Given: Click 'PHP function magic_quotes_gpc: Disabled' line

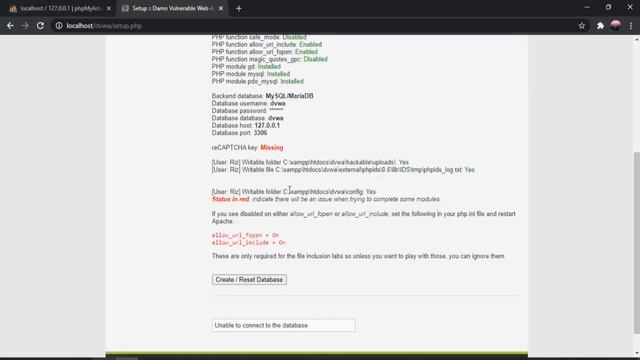Looking at the screenshot, I should (269, 59).
